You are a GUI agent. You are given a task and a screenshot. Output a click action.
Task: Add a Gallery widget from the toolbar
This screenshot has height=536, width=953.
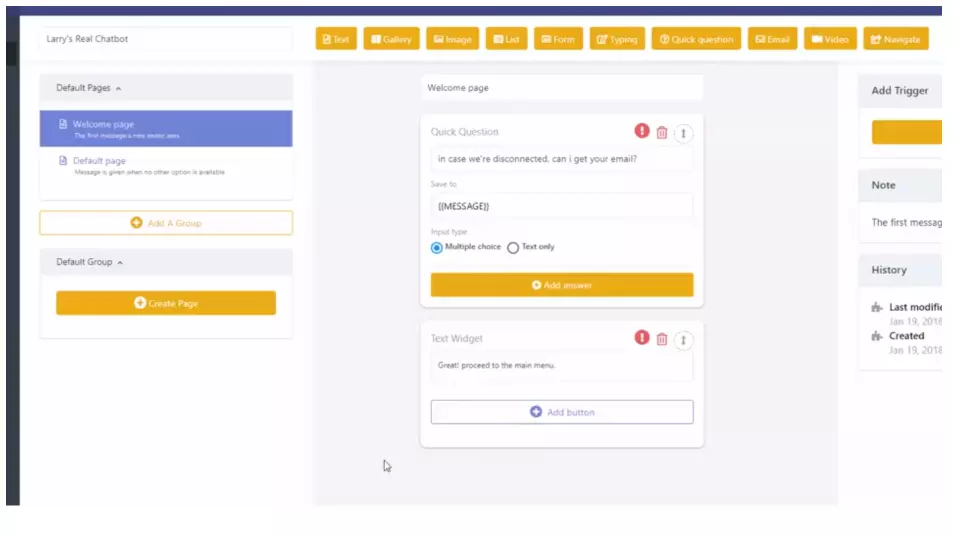[x=391, y=39]
